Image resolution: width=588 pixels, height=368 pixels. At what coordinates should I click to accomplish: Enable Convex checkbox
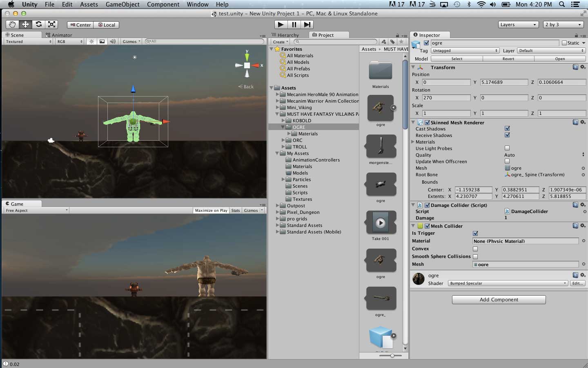click(x=475, y=249)
